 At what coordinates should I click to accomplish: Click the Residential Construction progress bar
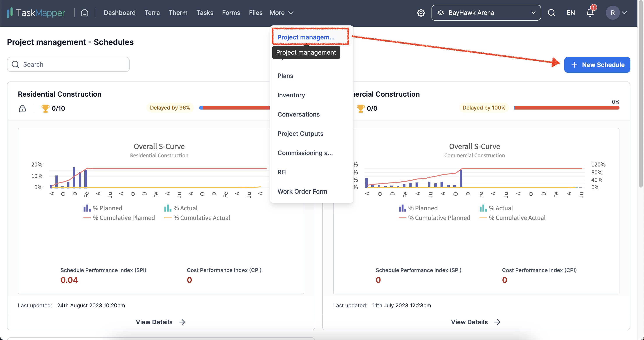pyautogui.click(x=234, y=108)
